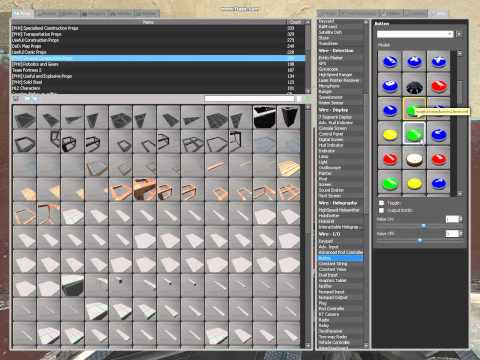The height and width of the screenshot is (360, 480).
Task: Choose the highlighted Button tool entry
Action: [340, 258]
